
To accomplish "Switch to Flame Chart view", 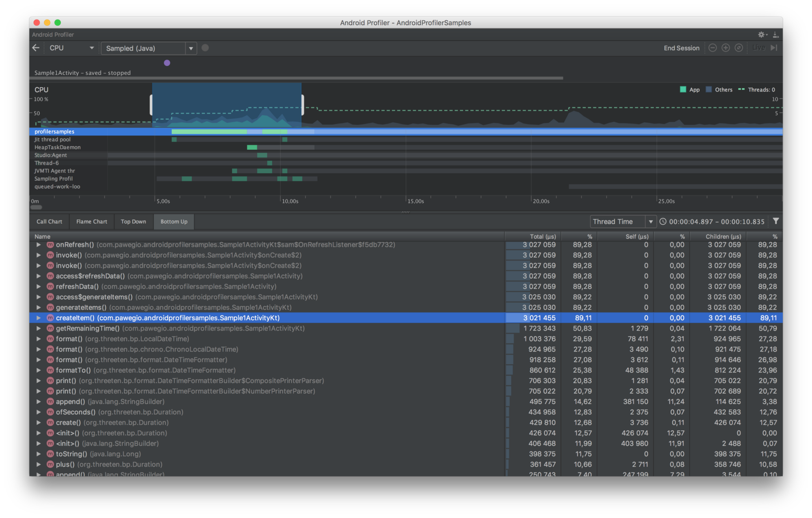I will pyautogui.click(x=90, y=221).
